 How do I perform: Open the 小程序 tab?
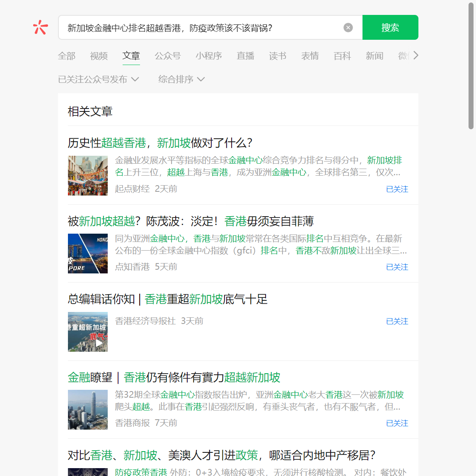point(208,56)
